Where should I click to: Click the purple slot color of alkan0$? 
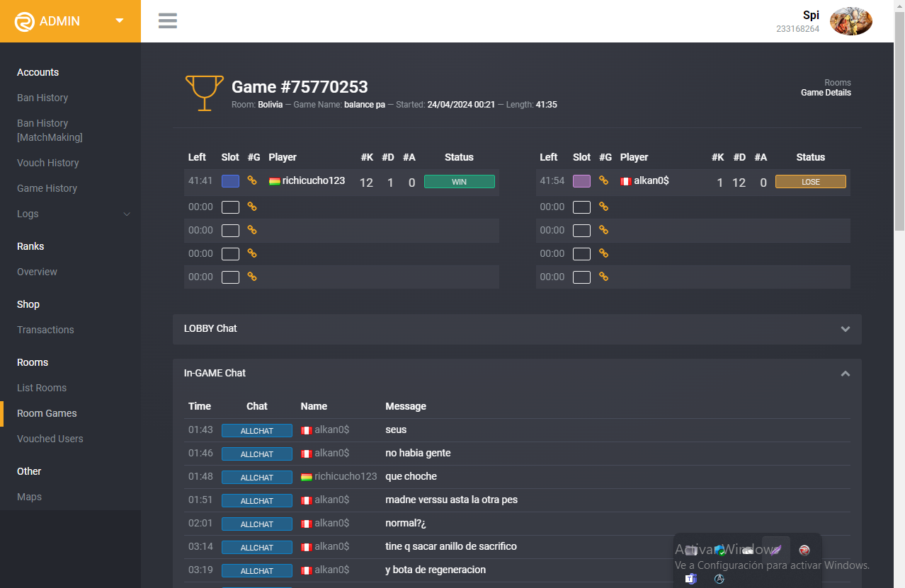click(x=581, y=181)
